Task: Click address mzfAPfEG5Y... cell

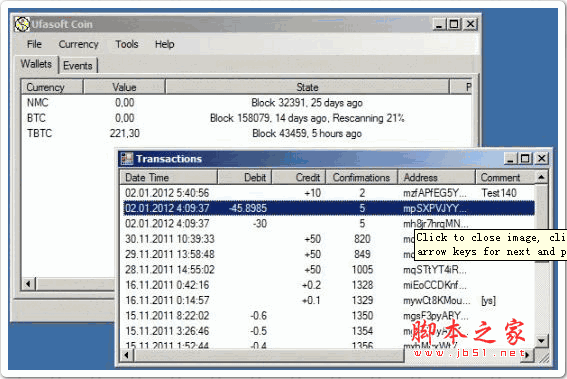Action: pyautogui.click(x=435, y=193)
